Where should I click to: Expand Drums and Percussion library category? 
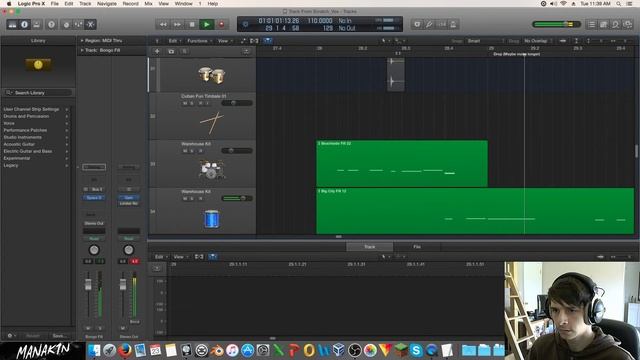point(36,116)
